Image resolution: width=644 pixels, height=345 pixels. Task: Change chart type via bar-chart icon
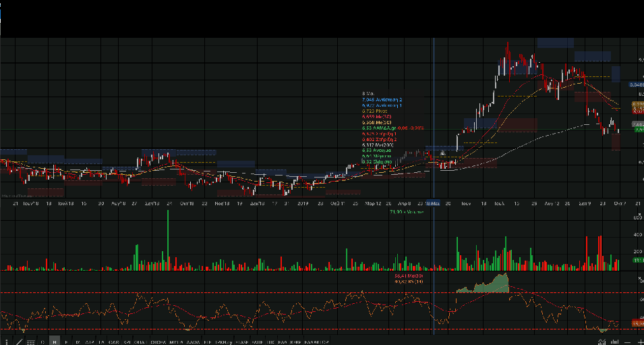[x=615, y=342]
